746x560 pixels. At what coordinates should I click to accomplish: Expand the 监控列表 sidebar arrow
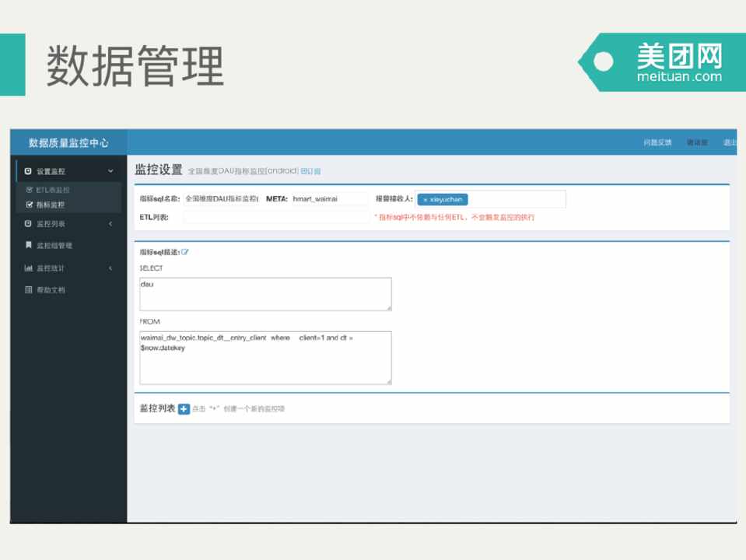tap(110, 224)
